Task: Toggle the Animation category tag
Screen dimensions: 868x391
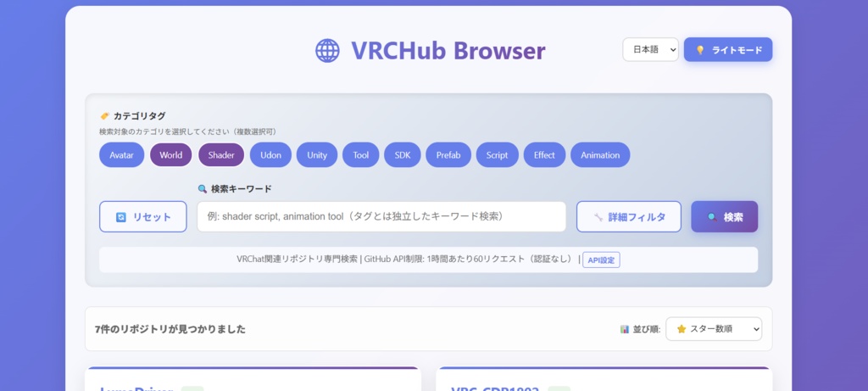Action: [x=600, y=155]
